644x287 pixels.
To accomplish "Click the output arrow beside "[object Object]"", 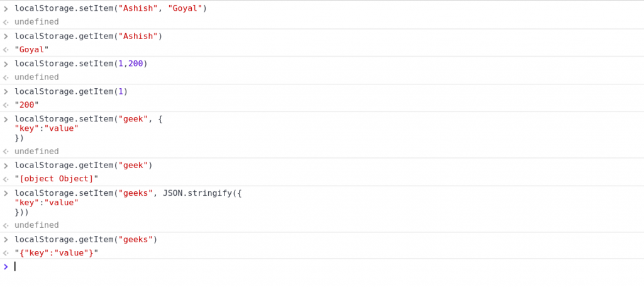I will pos(6,179).
